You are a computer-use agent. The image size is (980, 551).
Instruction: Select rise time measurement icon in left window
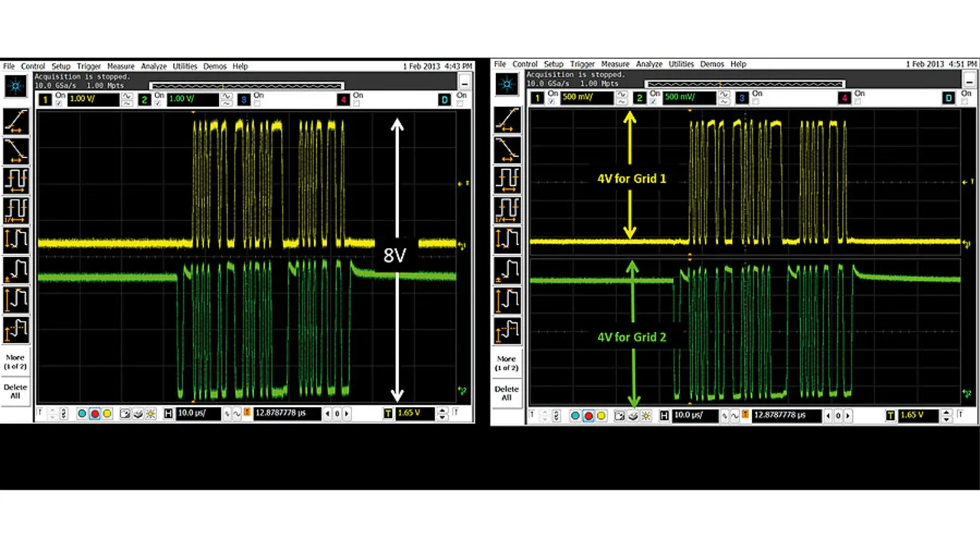coord(16,121)
